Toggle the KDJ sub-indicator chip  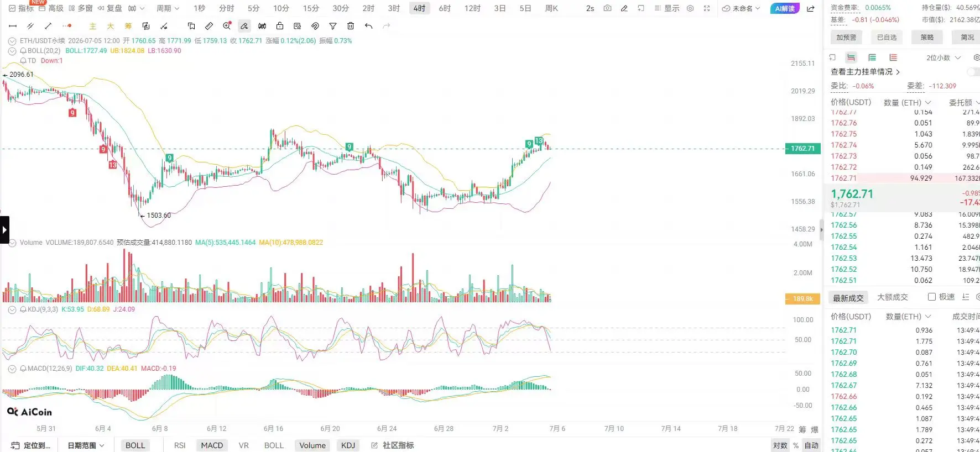pos(348,445)
